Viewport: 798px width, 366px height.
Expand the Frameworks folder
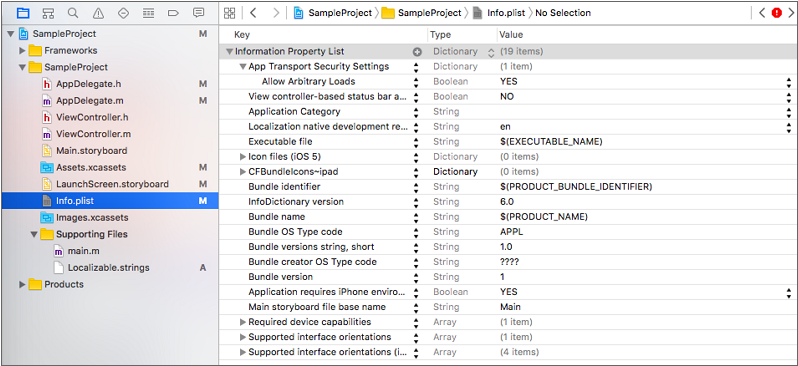[22, 50]
